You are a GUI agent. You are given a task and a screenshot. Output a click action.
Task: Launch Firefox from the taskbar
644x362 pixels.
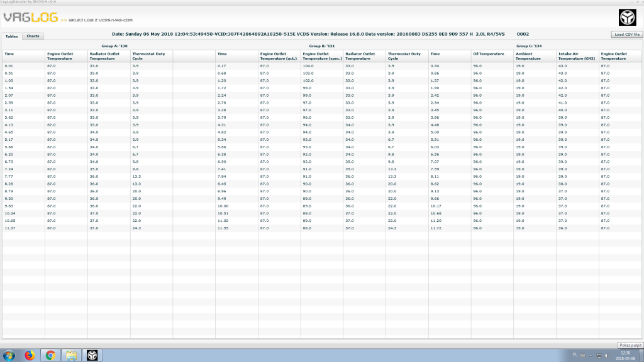(30, 356)
